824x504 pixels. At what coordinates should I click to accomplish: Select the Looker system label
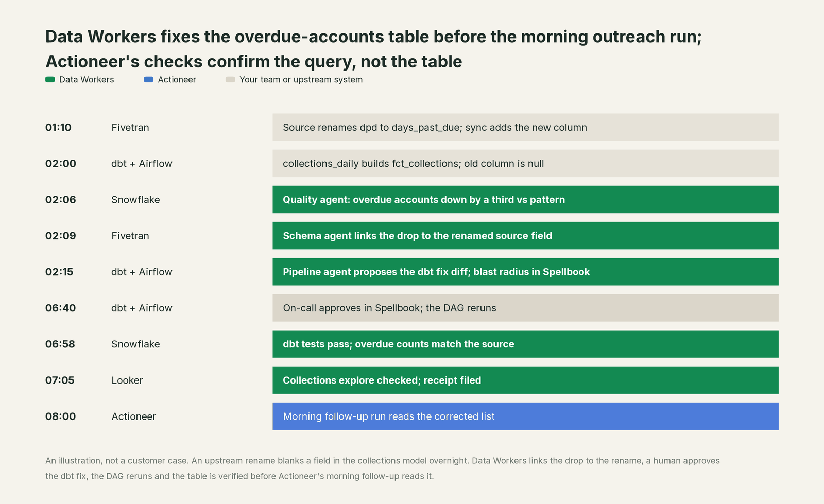pyautogui.click(x=127, y=380)
